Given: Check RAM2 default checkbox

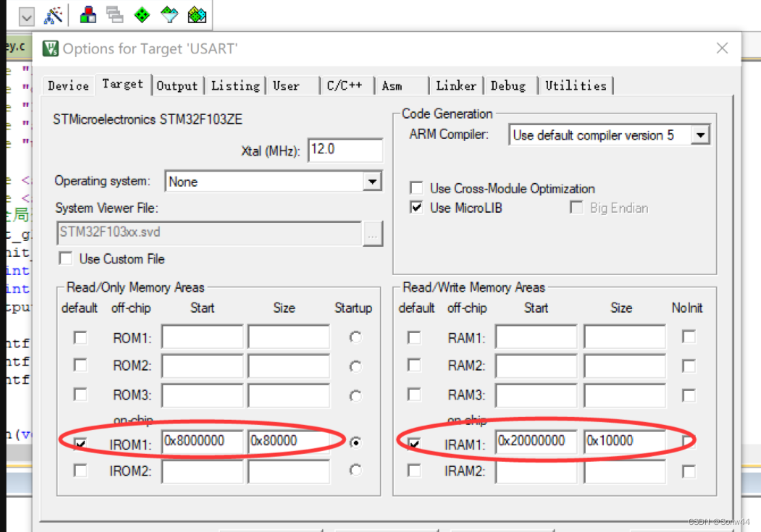Looking at the screenshot, I should click(x=414, y=365).
